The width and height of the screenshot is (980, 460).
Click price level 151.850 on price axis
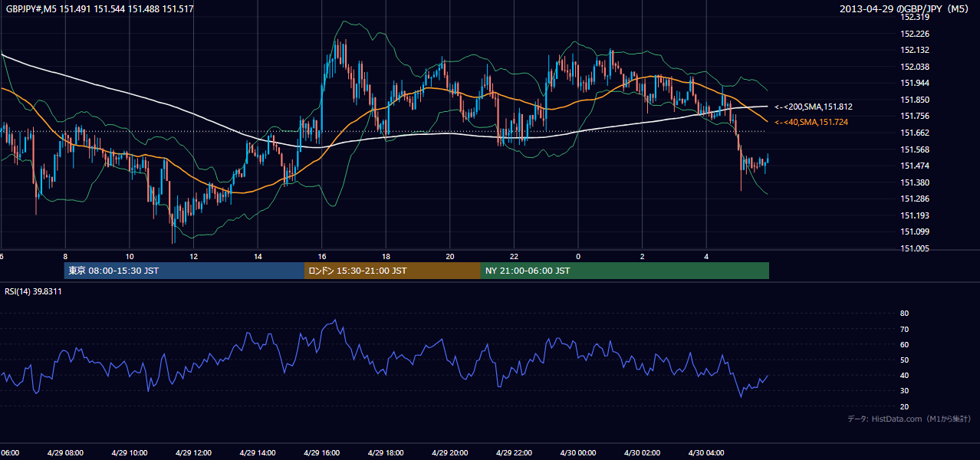(x=915, y=100)
